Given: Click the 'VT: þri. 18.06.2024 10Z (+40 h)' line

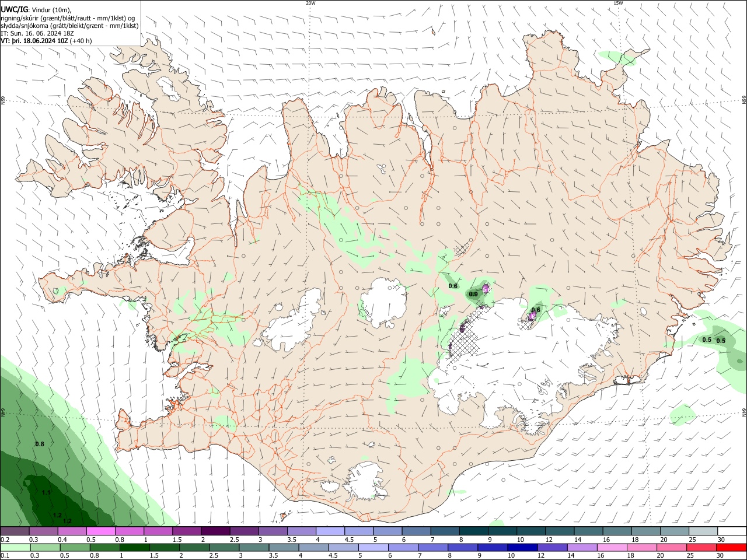Looking at the screenshot, I should (x=46, y=41).
